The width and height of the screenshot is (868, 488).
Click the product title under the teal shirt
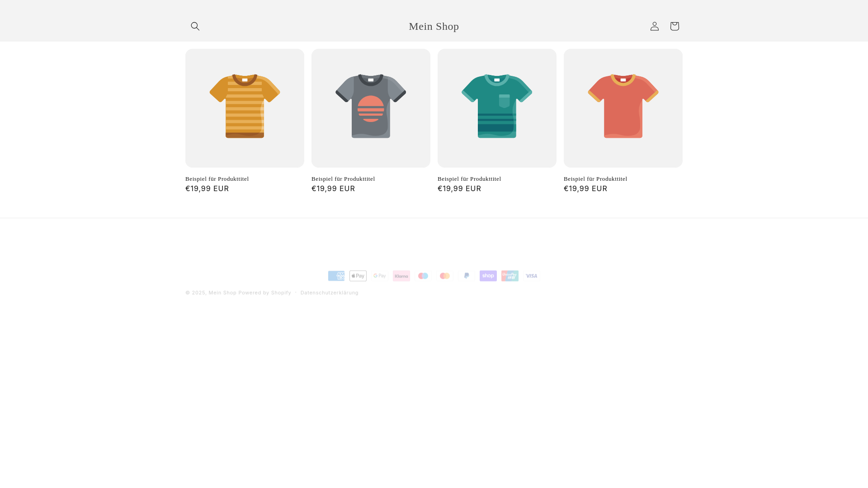tap(469, 179)
